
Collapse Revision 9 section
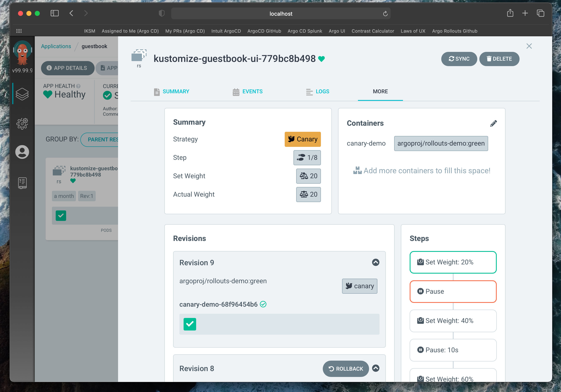tap(375, 262)
